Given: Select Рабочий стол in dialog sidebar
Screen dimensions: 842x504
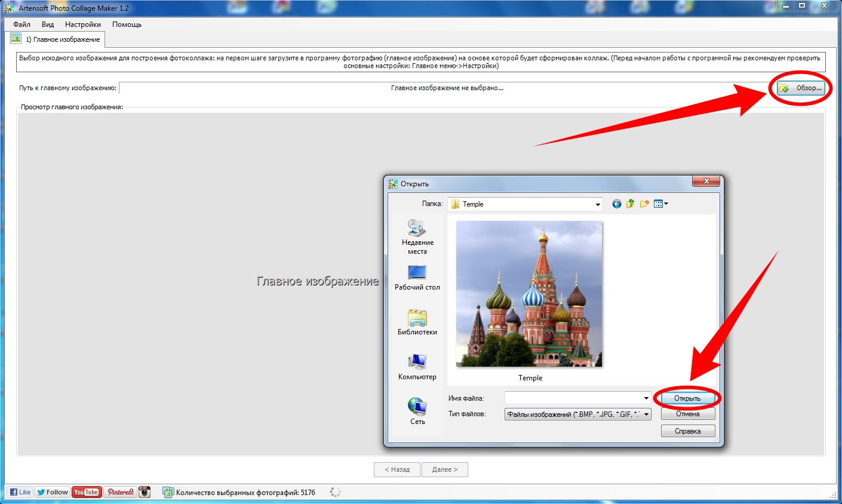Looking at the screenshot, I should (x=417, y=278).
